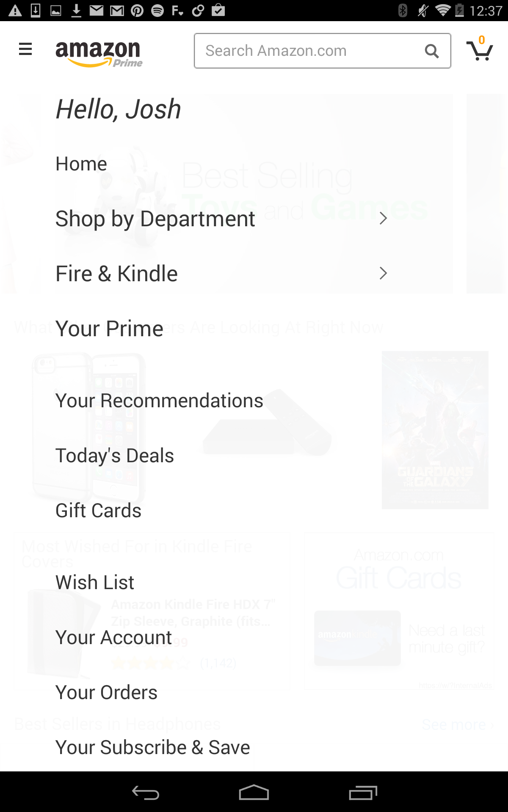Open Your Prime menu item
Screen dimensions: 508x812
pos(109,329)
